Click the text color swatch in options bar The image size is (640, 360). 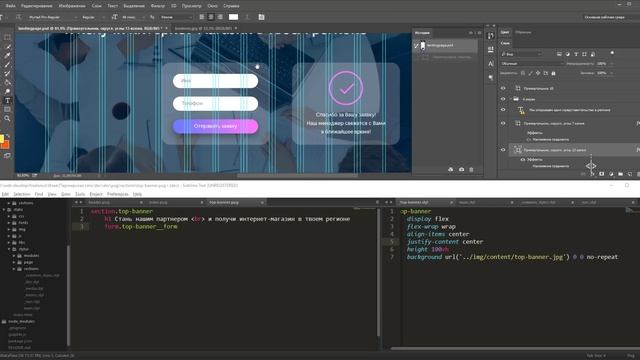pos(233,17)
